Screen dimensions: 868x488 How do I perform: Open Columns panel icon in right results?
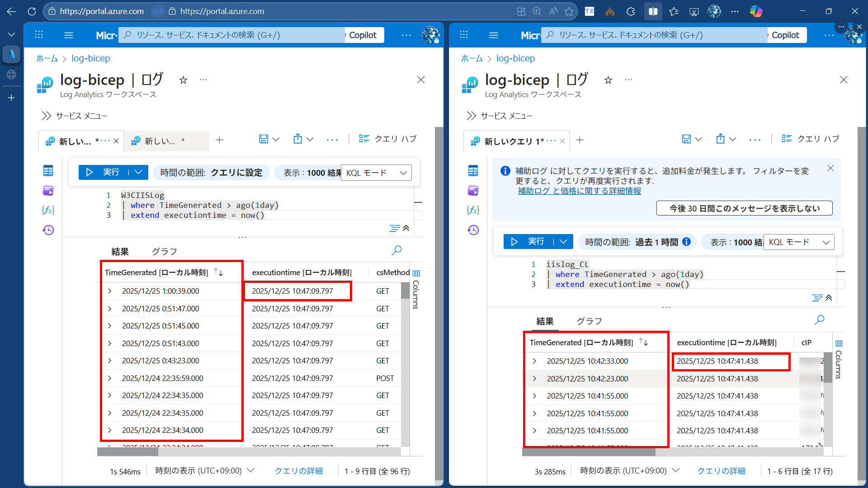[839, 343]
